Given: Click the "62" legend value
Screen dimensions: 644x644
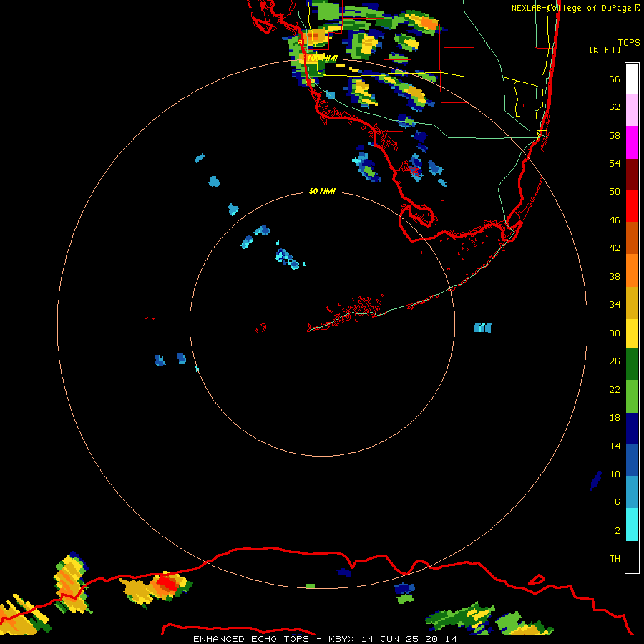Looking at the screenshot, I should pos(615,107).
